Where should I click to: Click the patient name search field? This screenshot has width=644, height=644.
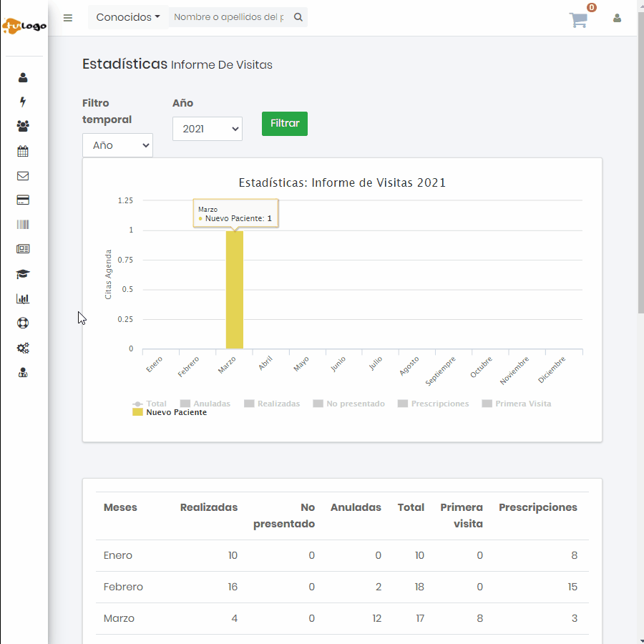click(x=229, y=17)
